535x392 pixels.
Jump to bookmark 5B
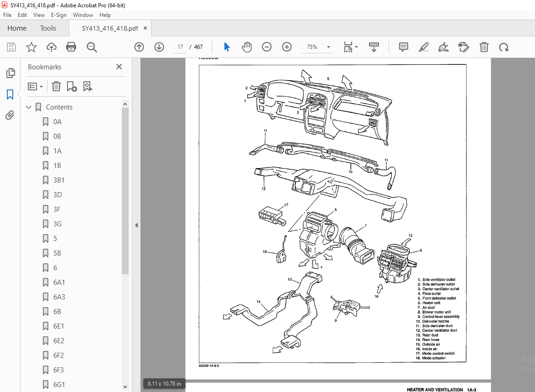(57, 253)
